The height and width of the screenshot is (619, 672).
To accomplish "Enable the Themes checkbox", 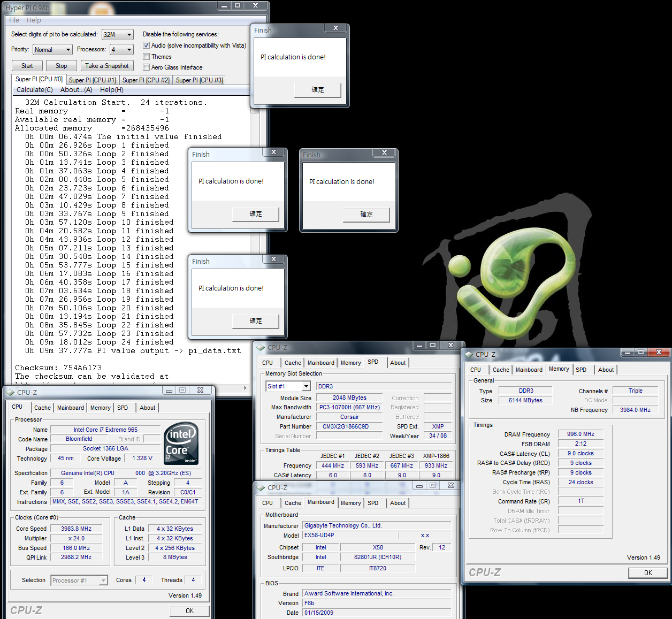I will pos(146,57).
